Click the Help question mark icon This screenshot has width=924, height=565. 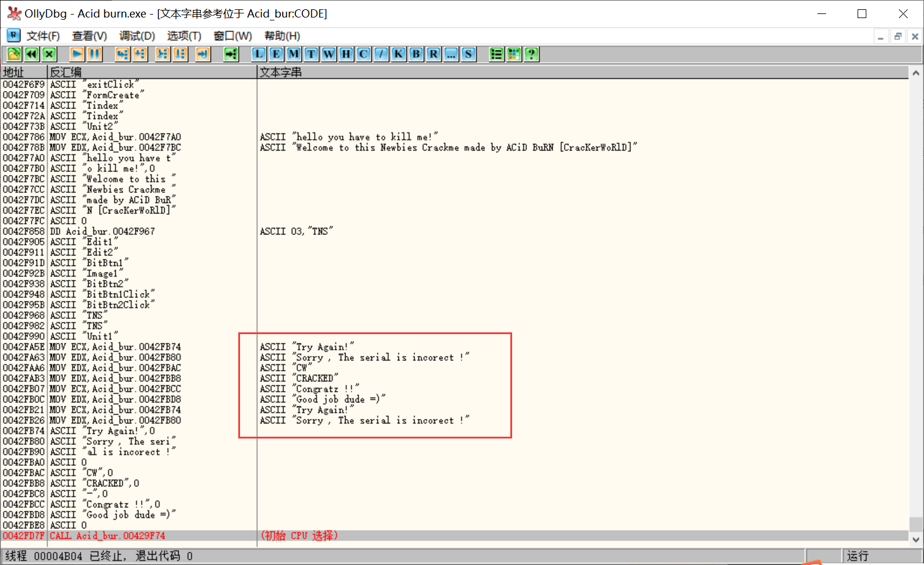[531, 54]
